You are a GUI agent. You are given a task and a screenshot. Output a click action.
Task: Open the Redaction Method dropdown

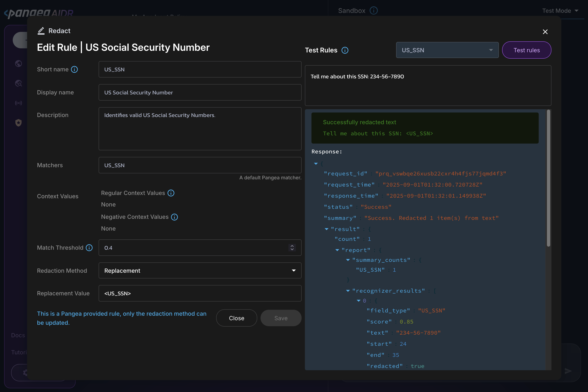(x=200, y=270)
